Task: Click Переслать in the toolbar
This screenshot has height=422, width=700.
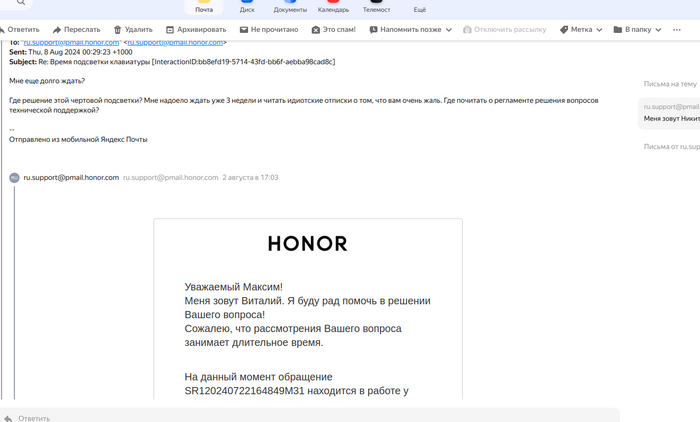Action: point(76,30)
